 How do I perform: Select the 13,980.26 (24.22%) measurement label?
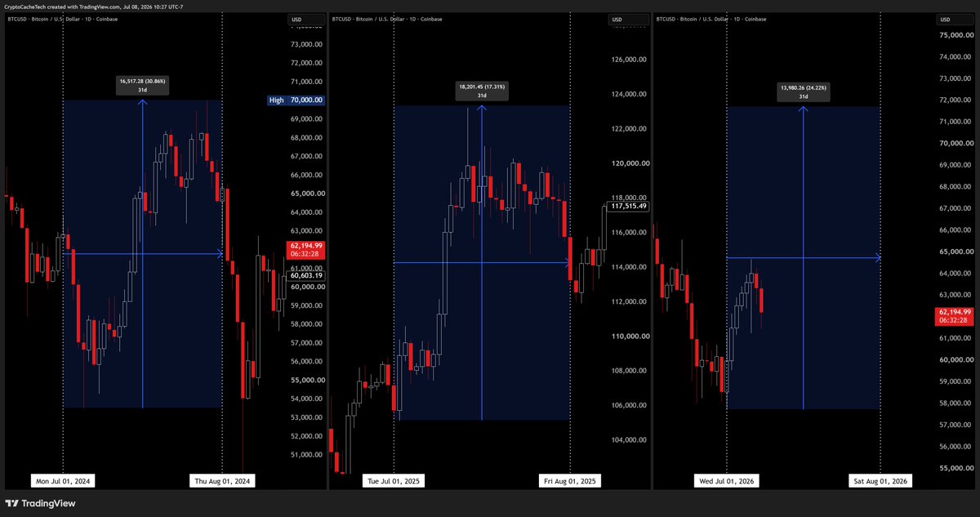(x=804, y=91)
